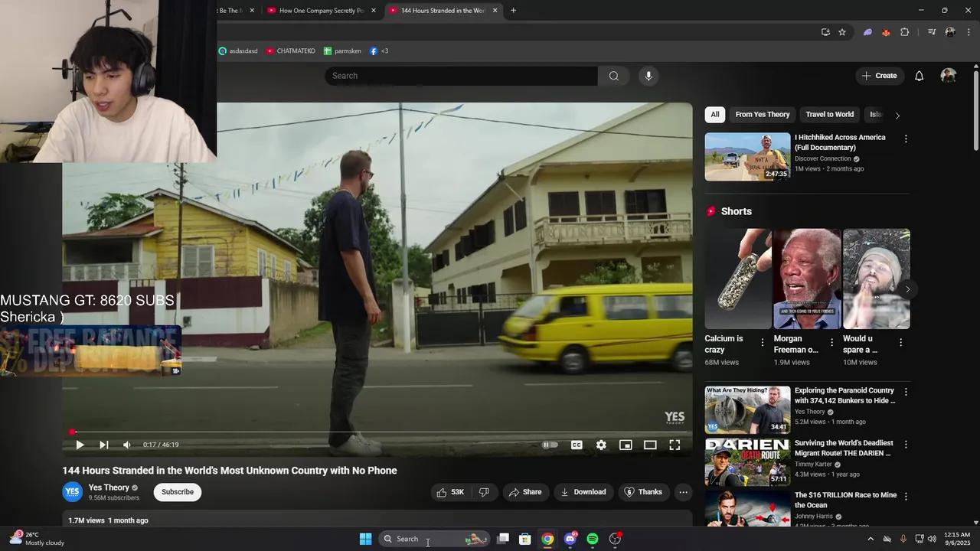Open Microsoft Store from taskbar

tap(525, 539)
